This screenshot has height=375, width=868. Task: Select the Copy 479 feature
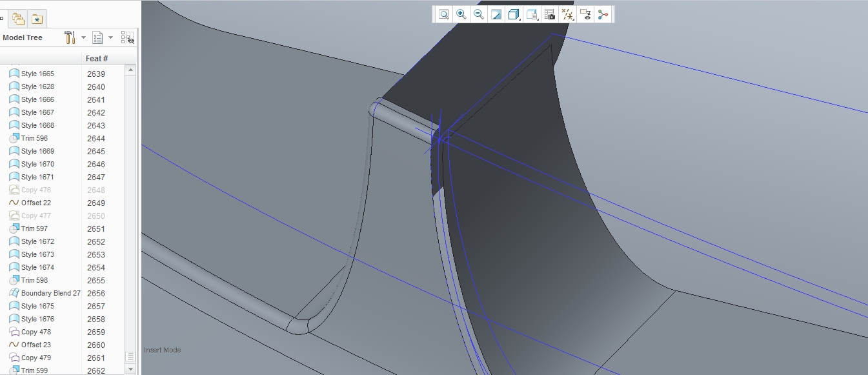tap(36, 358)
